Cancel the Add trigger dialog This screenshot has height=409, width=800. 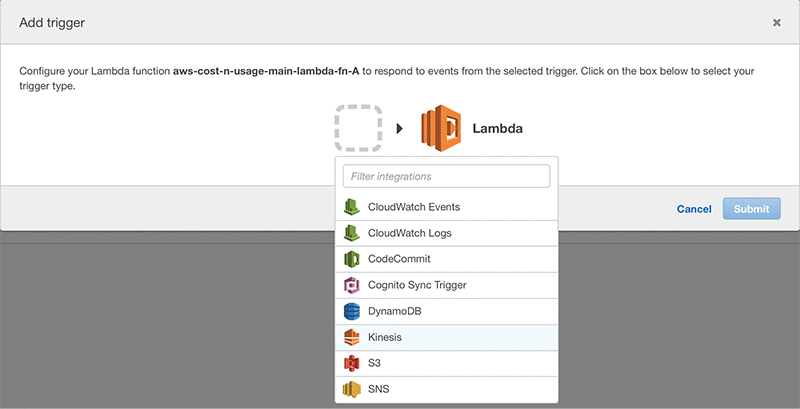pos(694,209)
